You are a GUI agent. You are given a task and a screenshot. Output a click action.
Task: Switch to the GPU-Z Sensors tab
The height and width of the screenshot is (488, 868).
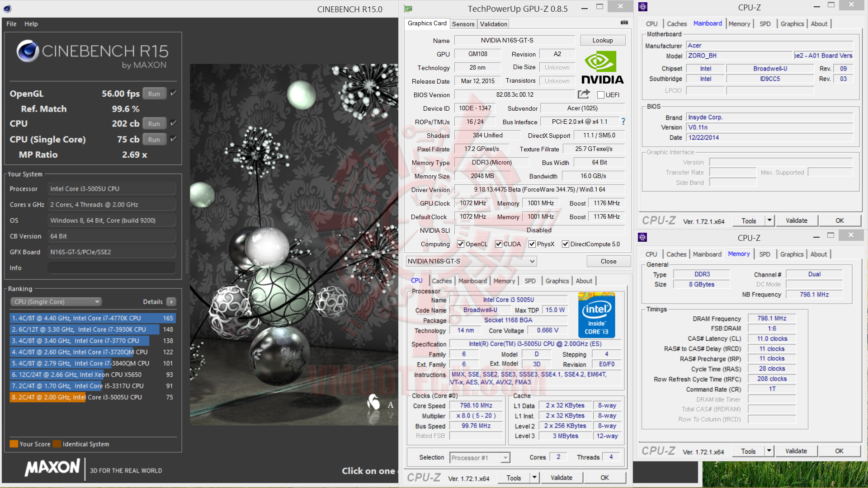pos(463,24)
